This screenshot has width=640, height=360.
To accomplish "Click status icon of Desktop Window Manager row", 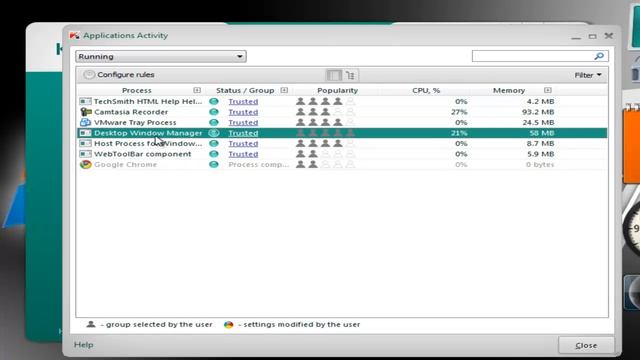I will [x=213, y=133].
